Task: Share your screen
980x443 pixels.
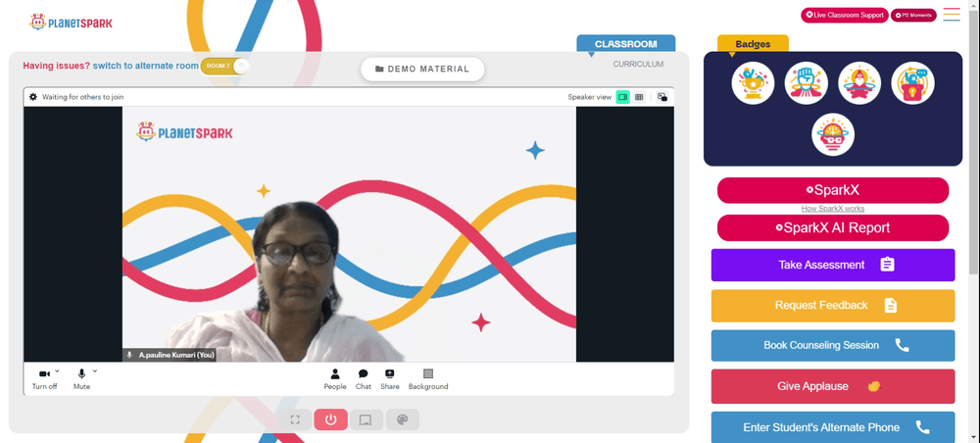Action: point(389,378)
